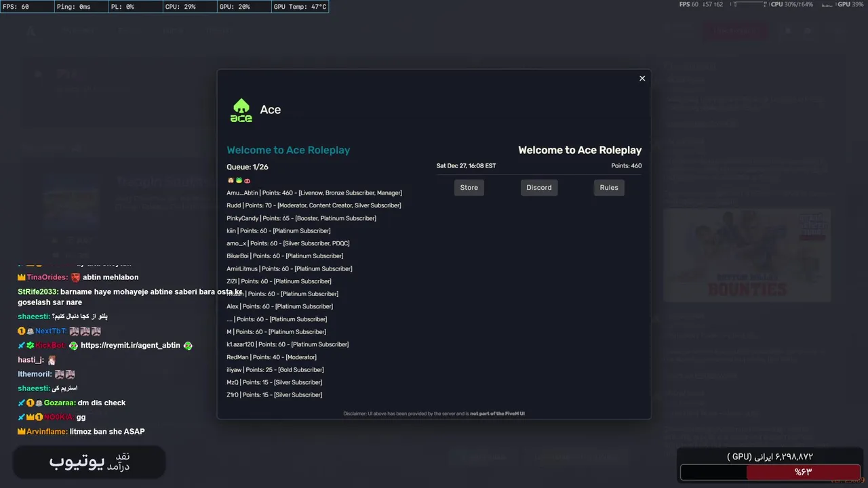
Task: Click the green badge before KickBot's name
Action: 30,346
